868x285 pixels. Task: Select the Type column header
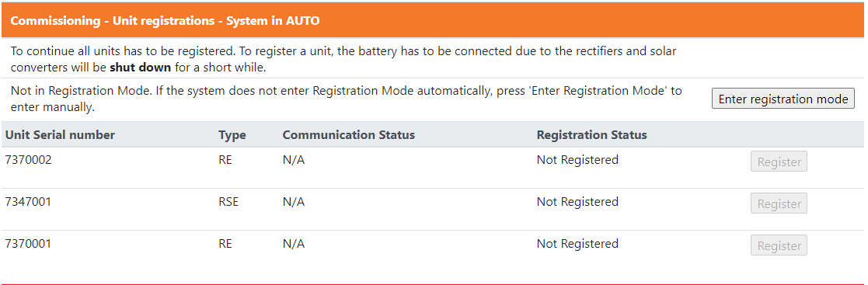(x=232, y=135)
